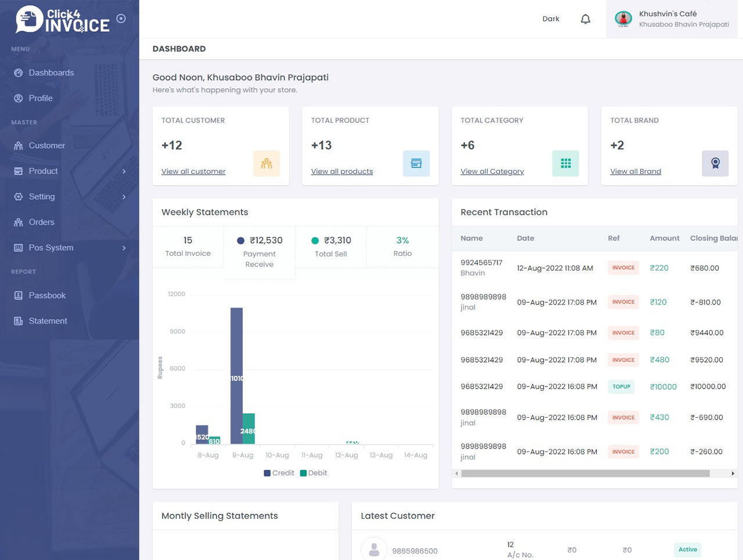The image size is (743, 560).
Task: Click the Total Brand badge icon
Action: pos(715,164)
